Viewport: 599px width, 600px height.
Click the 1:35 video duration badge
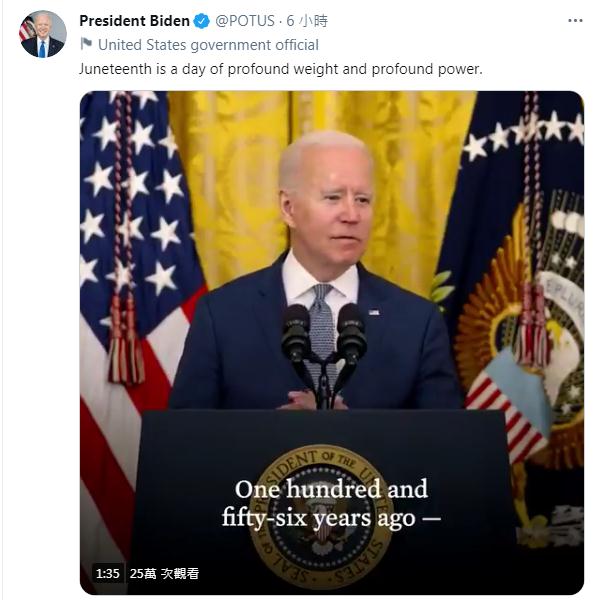(108, 573)
